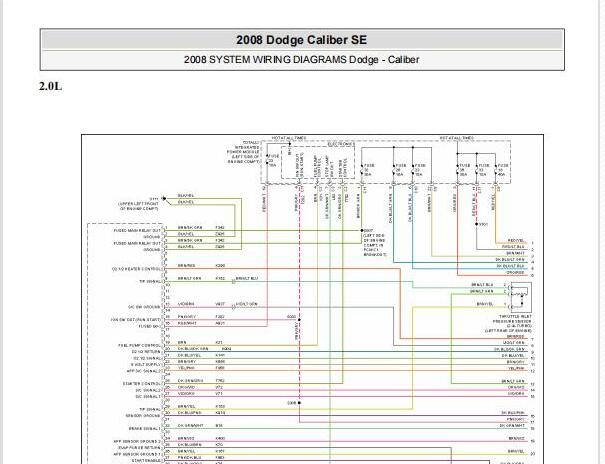Click the "STARTER CONTROL" pin label

[142, 384]
